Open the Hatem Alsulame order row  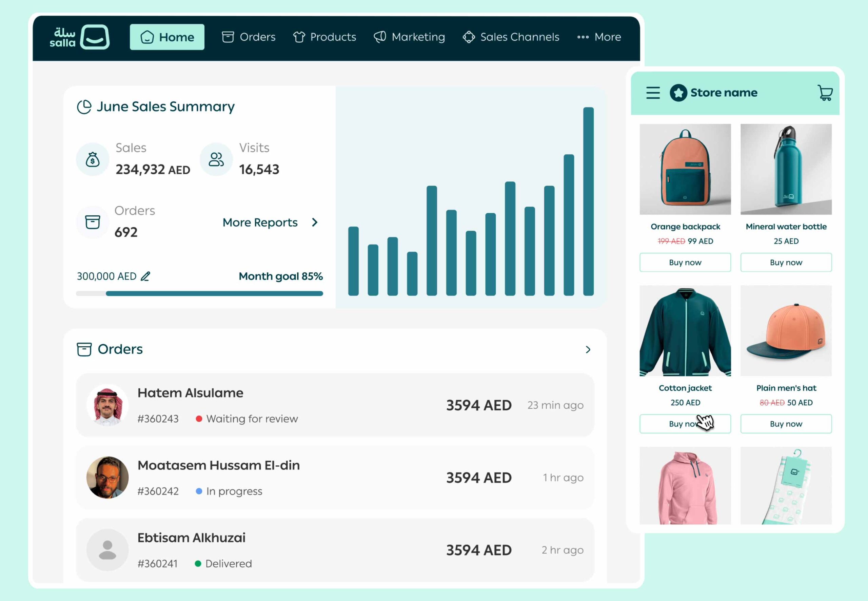pyautogui.click(x=335, y=405)
